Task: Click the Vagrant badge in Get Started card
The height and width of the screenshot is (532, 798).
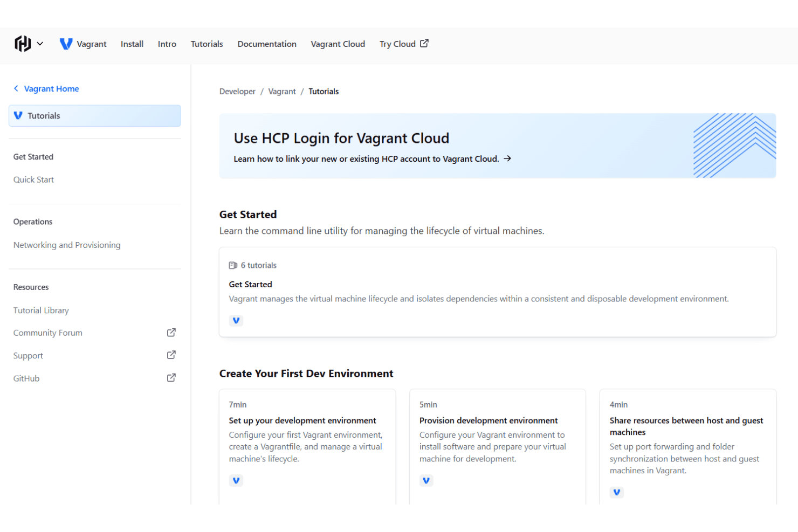Action: (x=236, y=321)
